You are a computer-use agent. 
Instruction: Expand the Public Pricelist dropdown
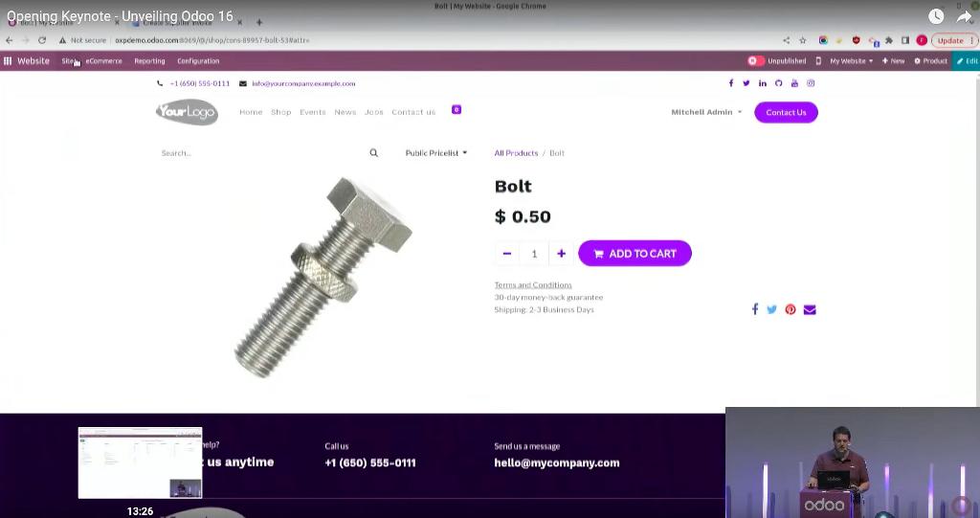[436, 152]
